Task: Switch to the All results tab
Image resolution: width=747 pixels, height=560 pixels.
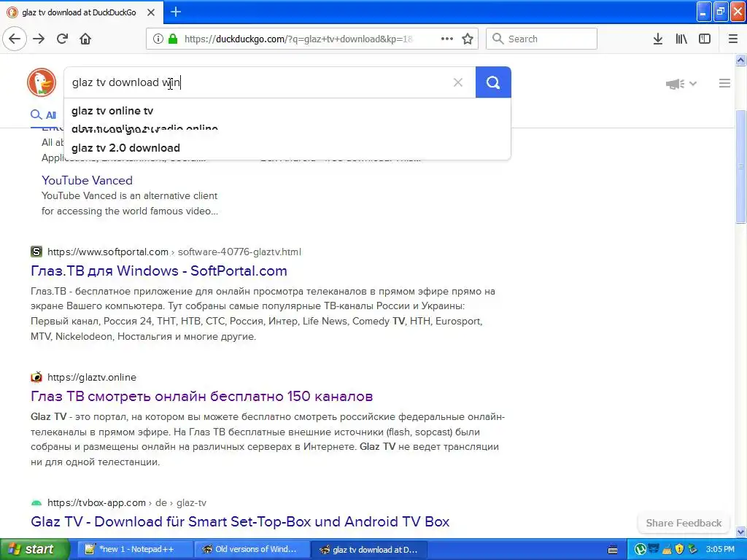Action: click(43, 114)
